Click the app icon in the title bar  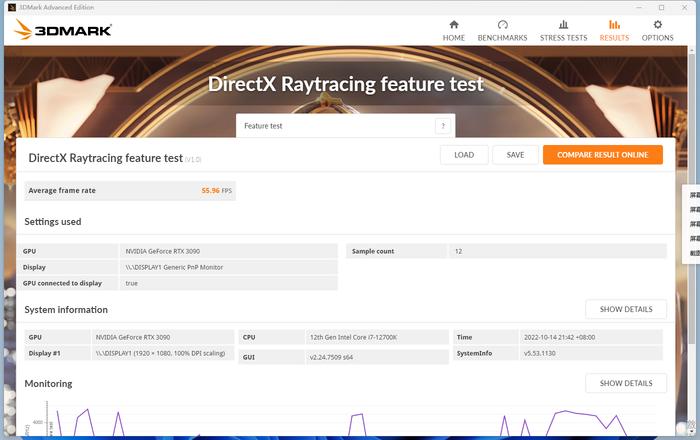tap(9, 6)
